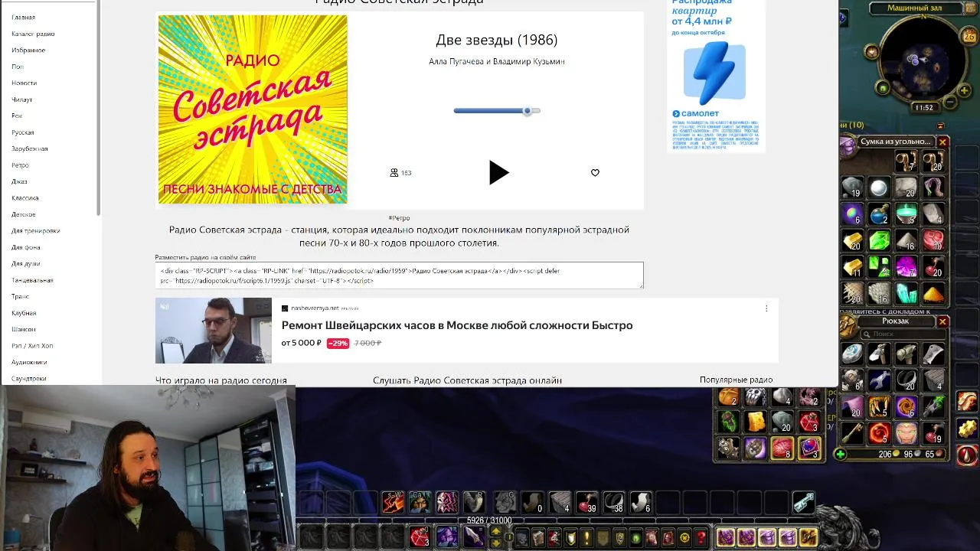Select the red gem item with count 3

[x=810, y=422]
